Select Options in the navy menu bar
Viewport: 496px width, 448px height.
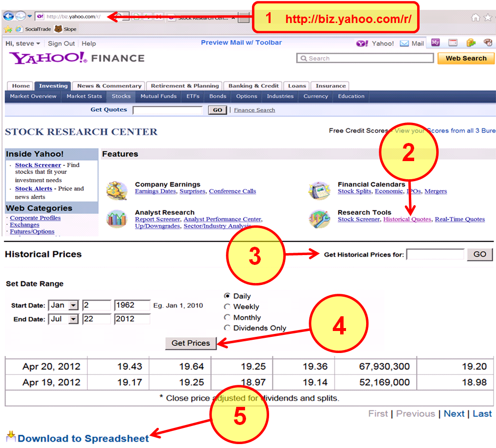click(x=247, y=96)
